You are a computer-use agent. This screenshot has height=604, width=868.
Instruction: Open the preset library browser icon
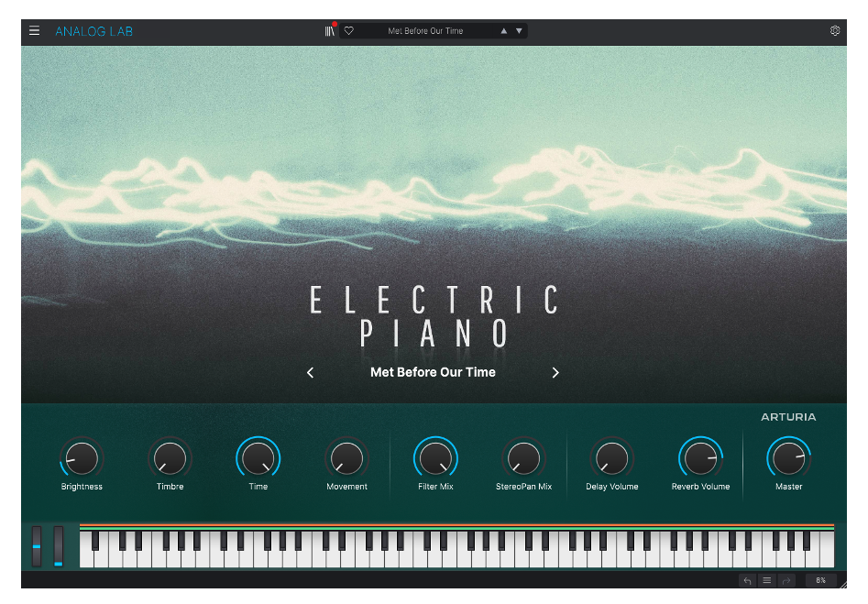[x=330, y=31]
